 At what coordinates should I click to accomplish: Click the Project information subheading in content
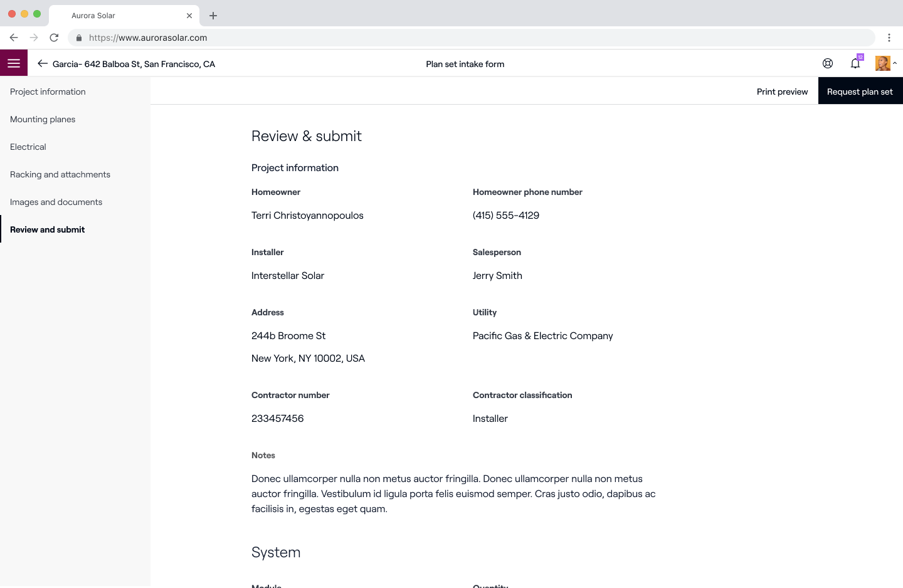[x=295, y=168]
